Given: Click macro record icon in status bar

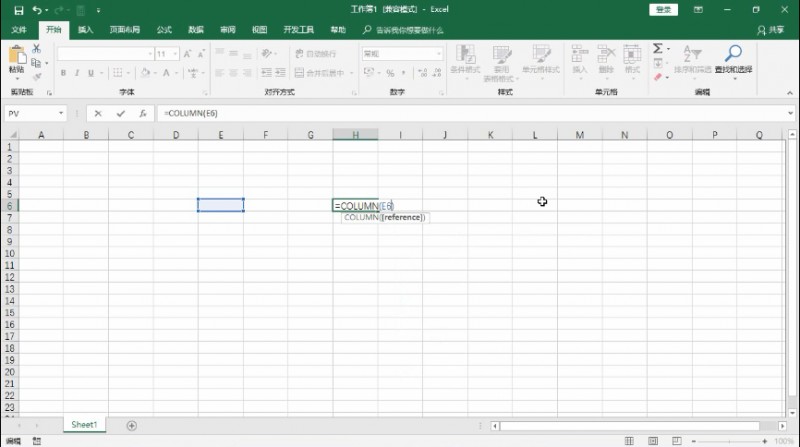Looking at the screenshot, I should click(x=37, y=441).
